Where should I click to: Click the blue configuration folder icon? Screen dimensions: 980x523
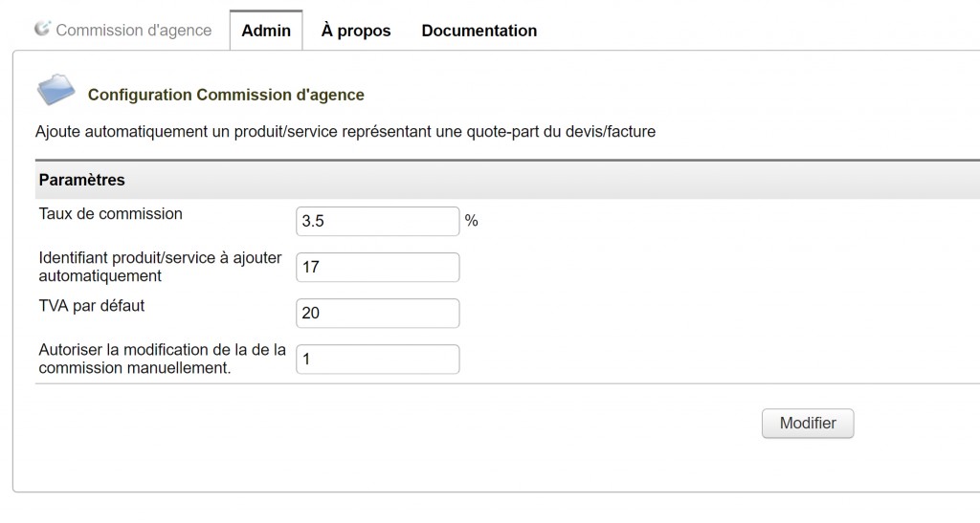56,91
